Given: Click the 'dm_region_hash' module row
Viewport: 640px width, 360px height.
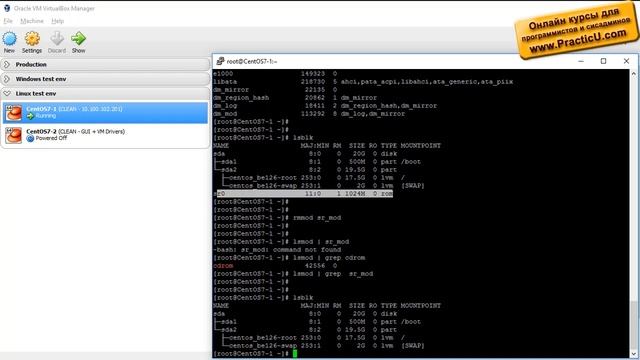Looking at the screenshot, I should [295, 98].
